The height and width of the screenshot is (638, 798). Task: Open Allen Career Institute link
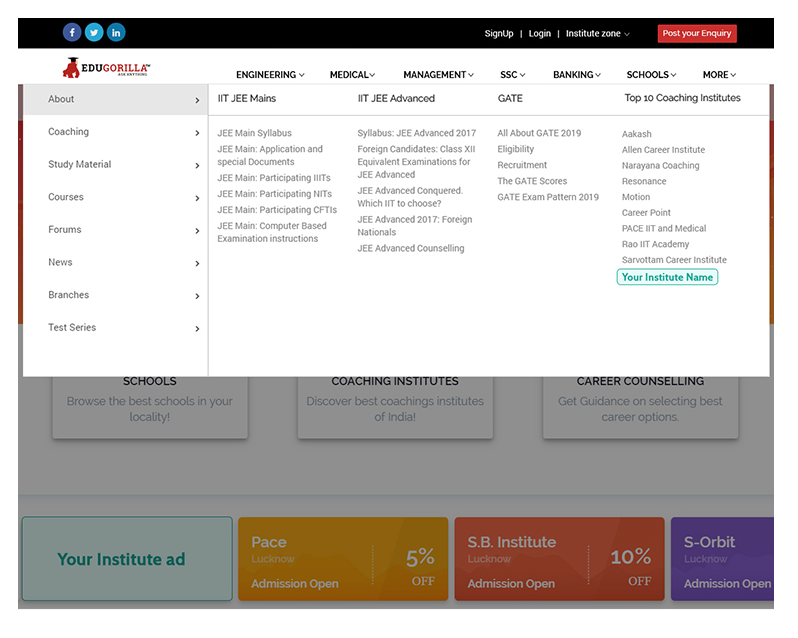(x=663, y=150)
